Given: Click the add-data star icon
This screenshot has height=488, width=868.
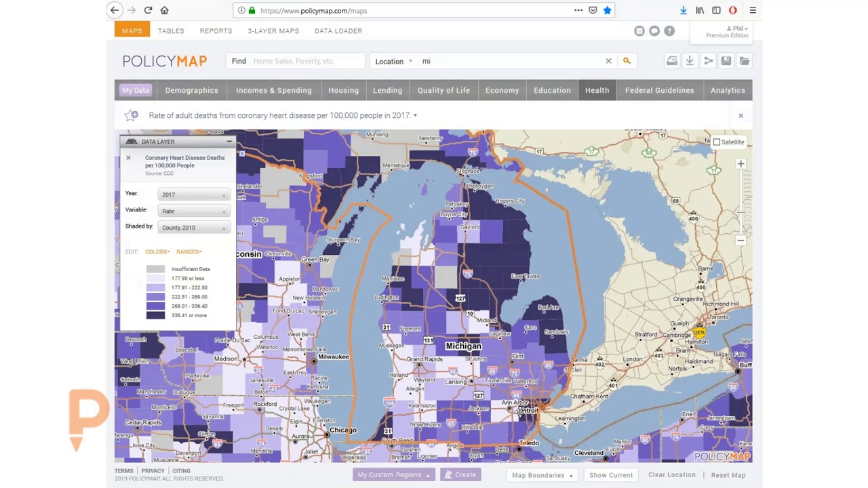Looking at the screenshot, I should point(132,115).
